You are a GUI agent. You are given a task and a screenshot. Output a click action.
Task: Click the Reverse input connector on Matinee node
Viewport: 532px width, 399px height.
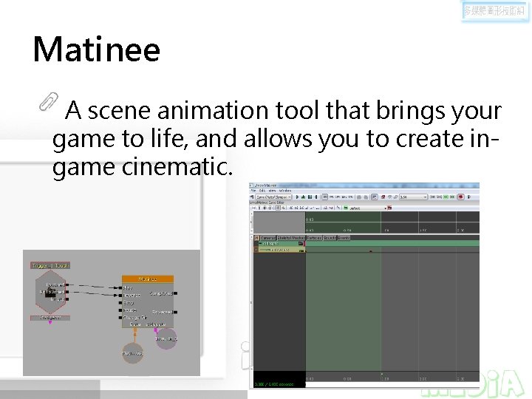tap(120, 295)
